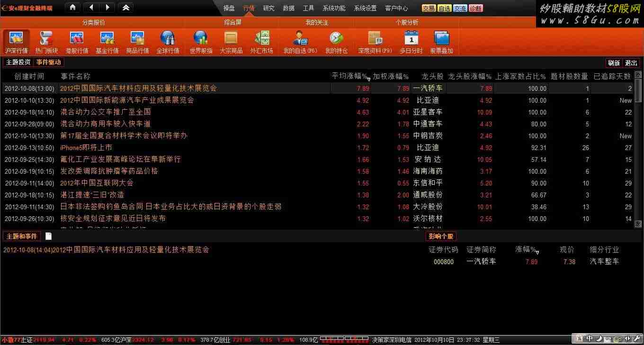
Task: Click the 交易 trade shortcut
Action: coord(429,8)
